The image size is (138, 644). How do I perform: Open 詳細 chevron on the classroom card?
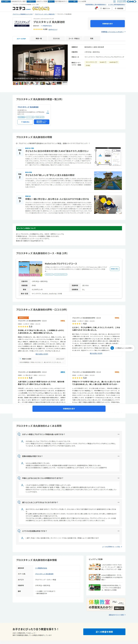point(48,112)
